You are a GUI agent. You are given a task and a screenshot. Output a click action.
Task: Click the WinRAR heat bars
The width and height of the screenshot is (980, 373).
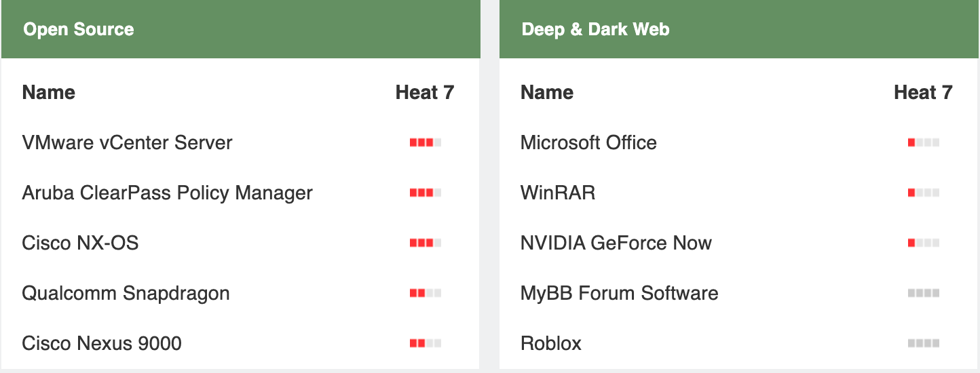924,193
